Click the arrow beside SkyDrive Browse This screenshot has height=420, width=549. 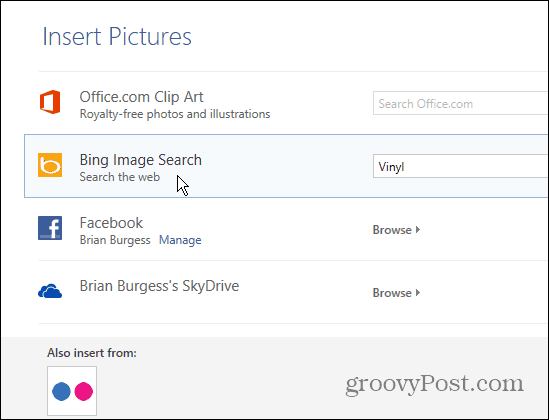(418, 293)
